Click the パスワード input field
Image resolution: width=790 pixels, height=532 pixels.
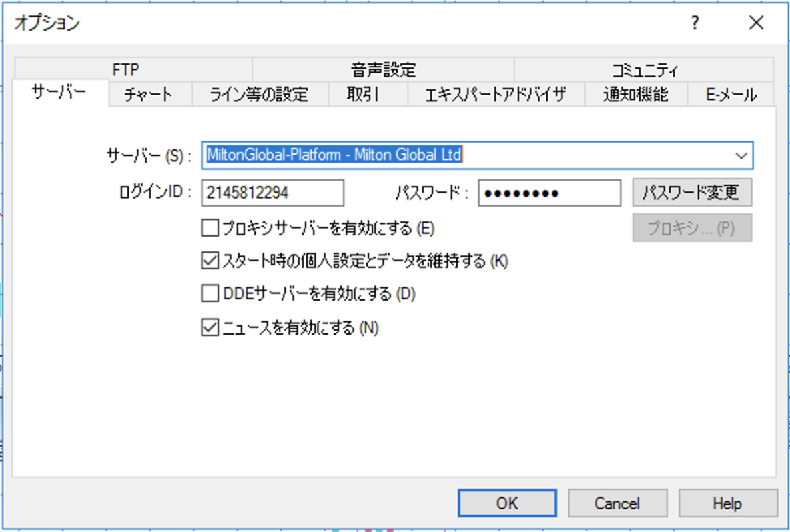[x=549, y=193]
